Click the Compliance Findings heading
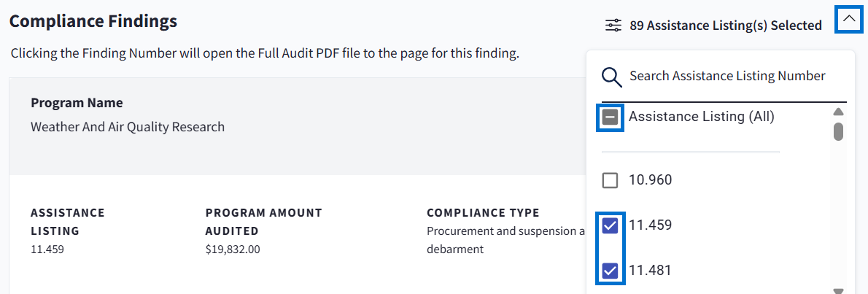This screenshot has width=868, height=294. 93,21
